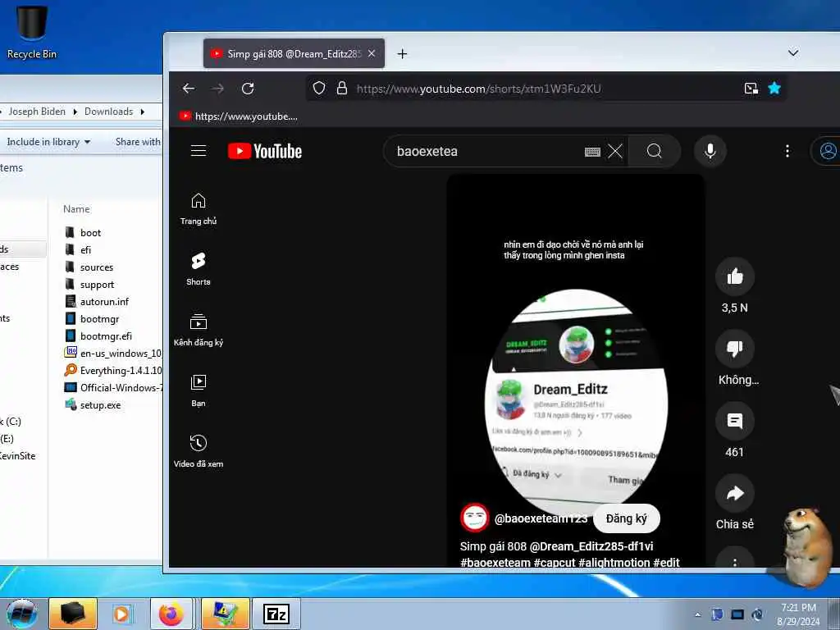
Task: Open the comments with 461 count
Action: point(734,421)
